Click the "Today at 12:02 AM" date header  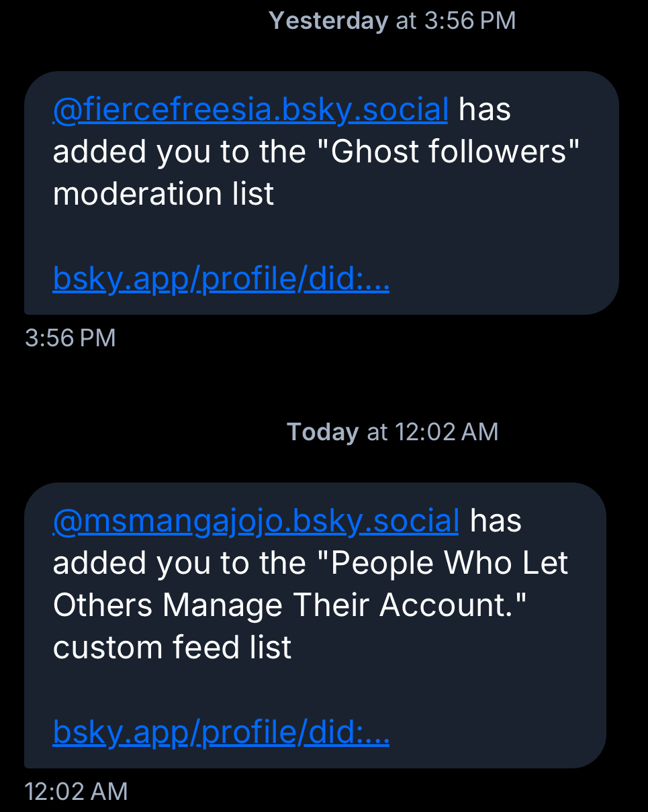(x=392, y=432)
